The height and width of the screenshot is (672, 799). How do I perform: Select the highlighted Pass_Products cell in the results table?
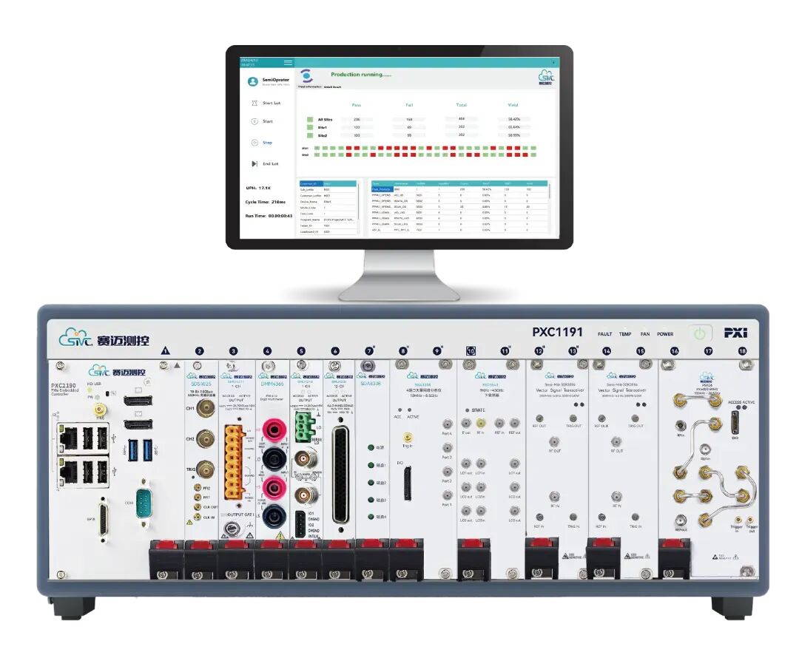pyautogui.click(x=382, y=189)
